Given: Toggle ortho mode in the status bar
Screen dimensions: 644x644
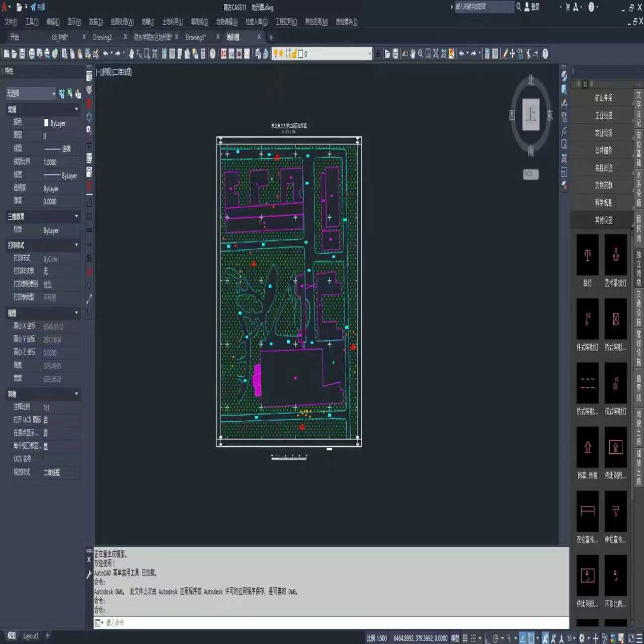Looking at the screenshot, I should [x=487, y=638].
